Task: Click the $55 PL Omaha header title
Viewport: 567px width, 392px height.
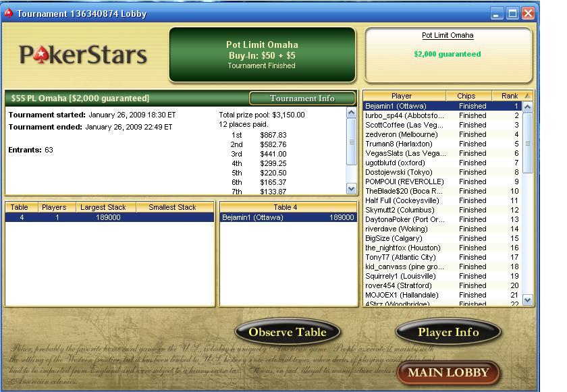Action: 80,99
